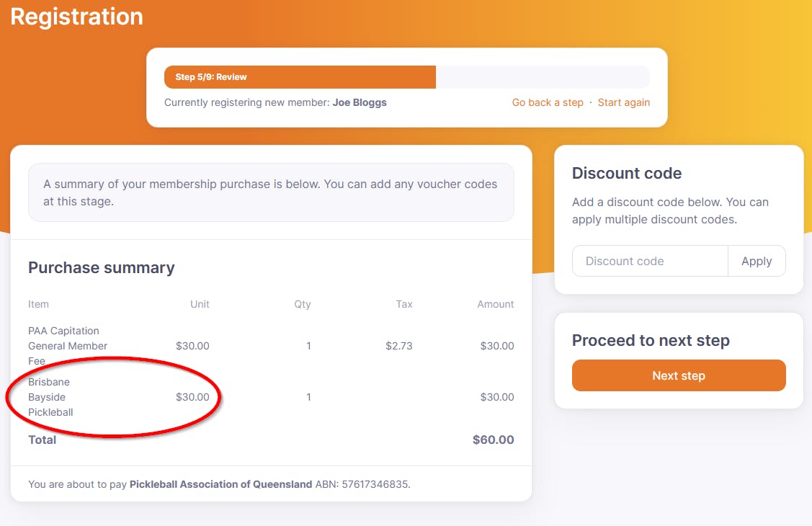
Task: Click the Discount code panel heading
Action: click(x=627, y=174)
